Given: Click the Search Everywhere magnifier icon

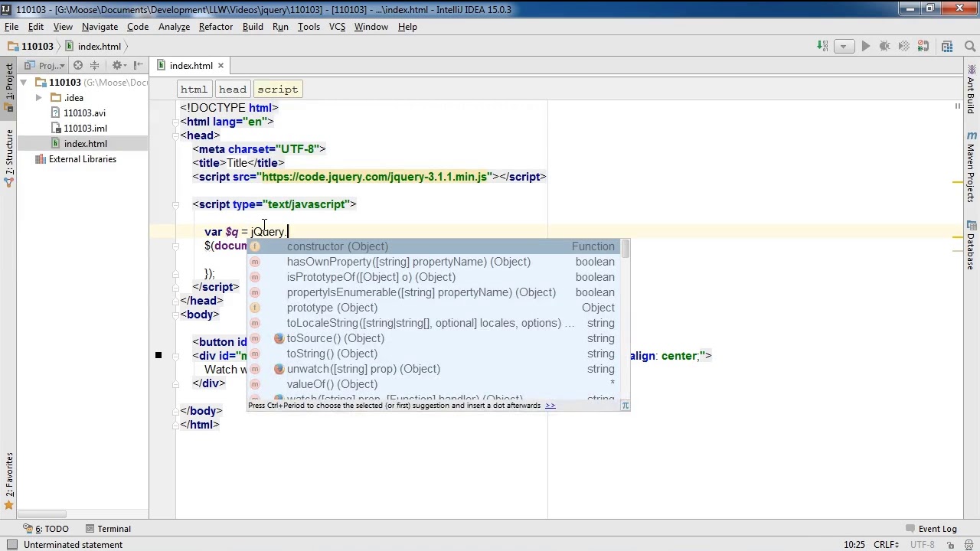Looking at the screenshot, I should click(970, 46).
